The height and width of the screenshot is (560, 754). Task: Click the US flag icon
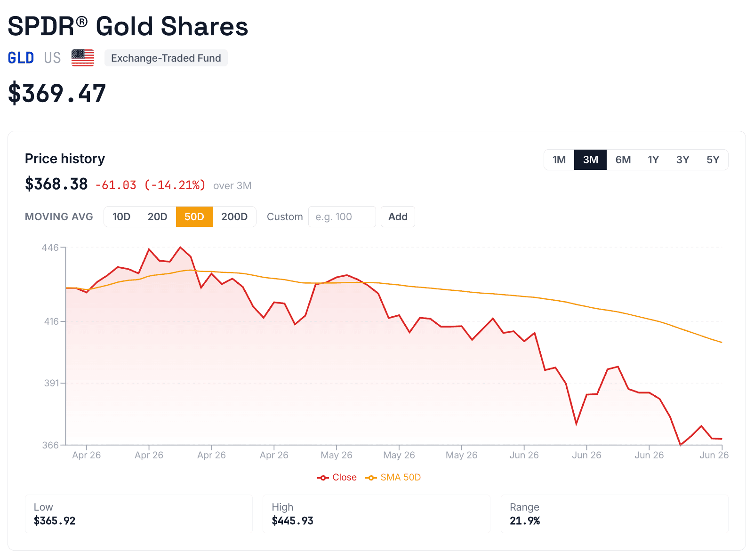coord(83,58)
